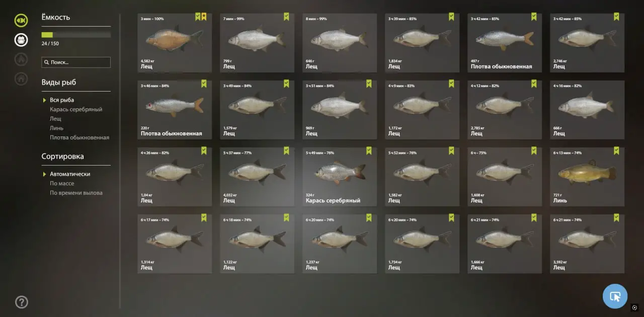Screen dimensions: 644x317
Task: Click the Ёмкость capacity progress bar
Action: (x=76, y=35)
